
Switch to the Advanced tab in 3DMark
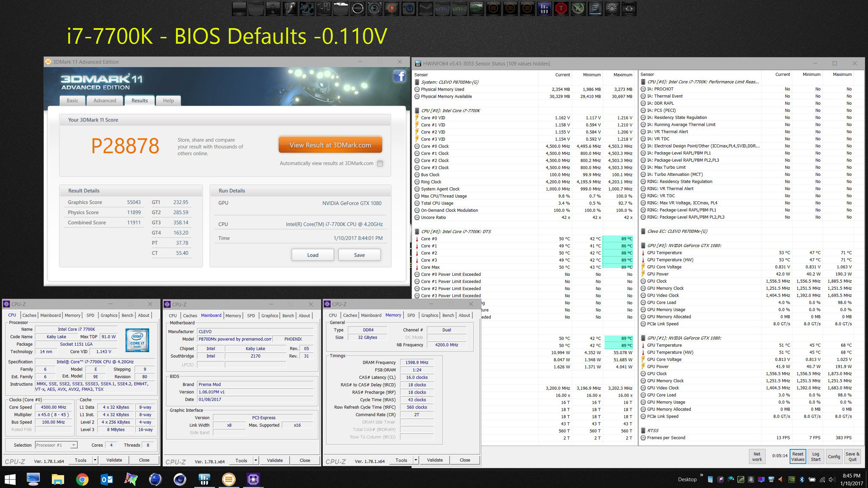(104, 101)
